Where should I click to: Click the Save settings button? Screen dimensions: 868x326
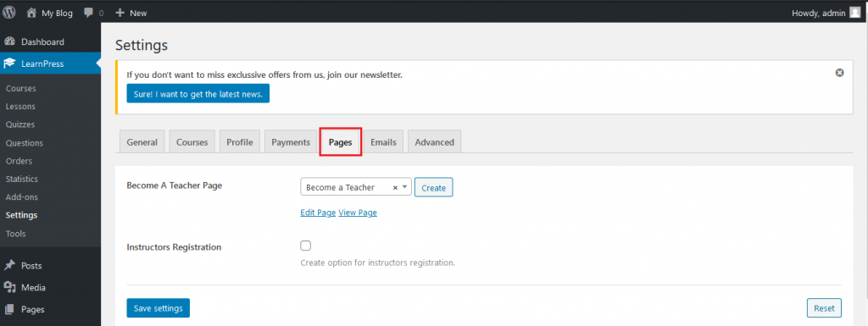(x=158, y=308)
